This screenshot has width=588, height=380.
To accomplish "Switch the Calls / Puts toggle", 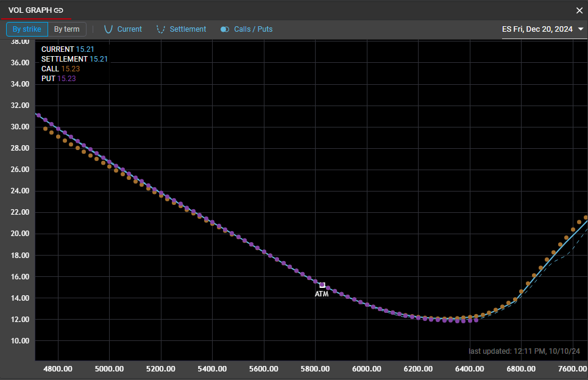I will [225, 29].
